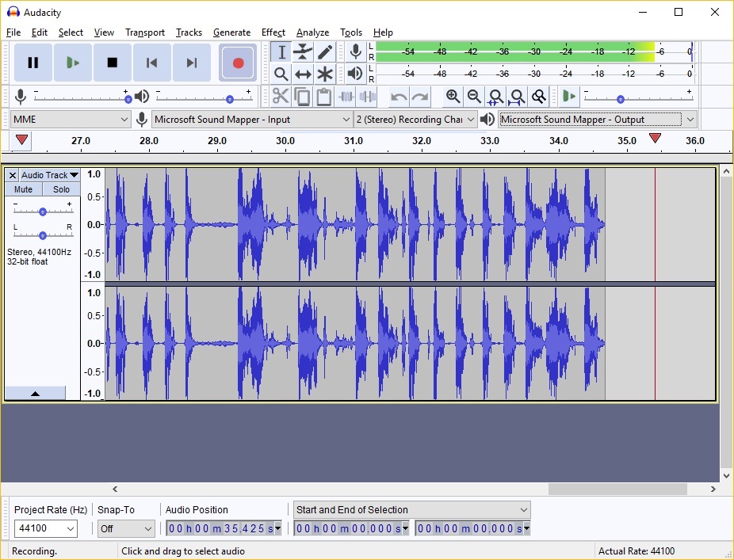Click the track gain slider knob
The width and height of the screenshot is (734, 560).
43,211
